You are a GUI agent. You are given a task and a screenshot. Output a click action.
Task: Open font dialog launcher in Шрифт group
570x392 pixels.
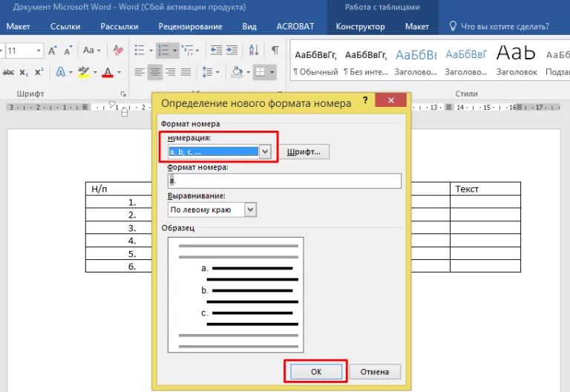[x=123, y=94]
